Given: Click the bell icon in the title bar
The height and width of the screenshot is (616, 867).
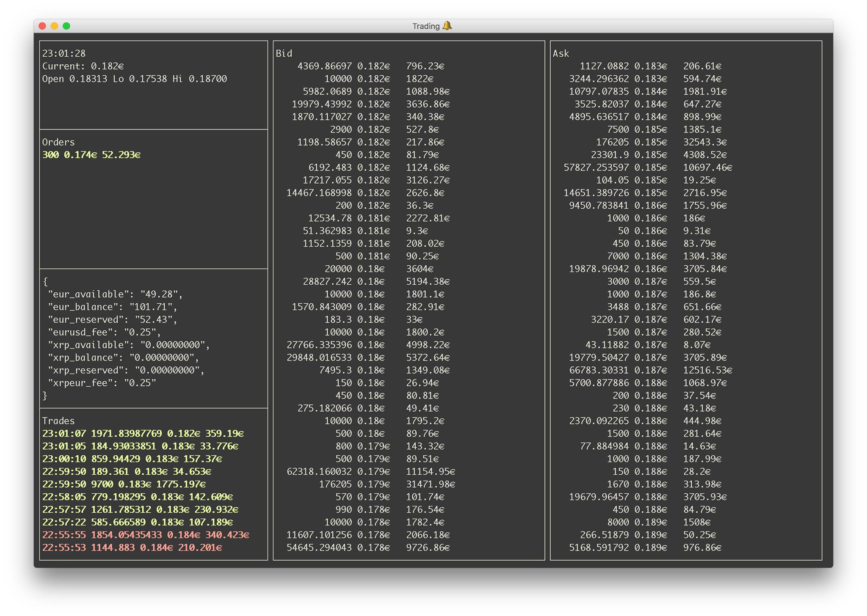Looking at the screenshot, I should click(447, 26).
